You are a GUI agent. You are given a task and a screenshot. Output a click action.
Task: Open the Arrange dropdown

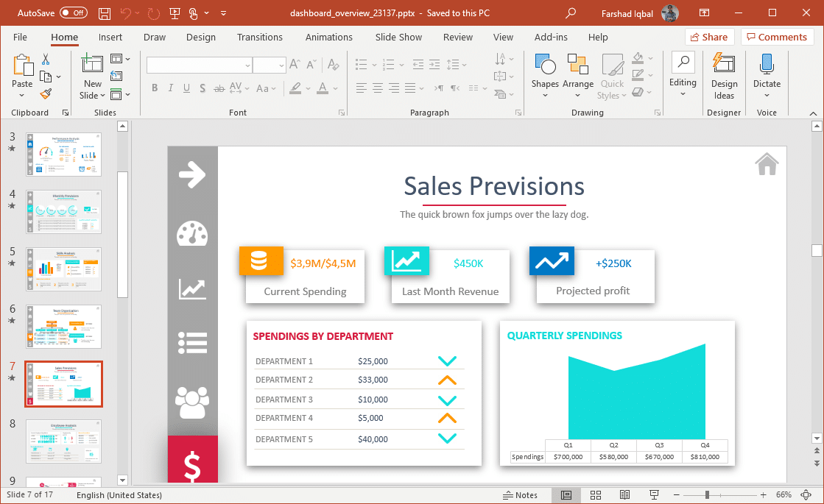tap(578, 76)
